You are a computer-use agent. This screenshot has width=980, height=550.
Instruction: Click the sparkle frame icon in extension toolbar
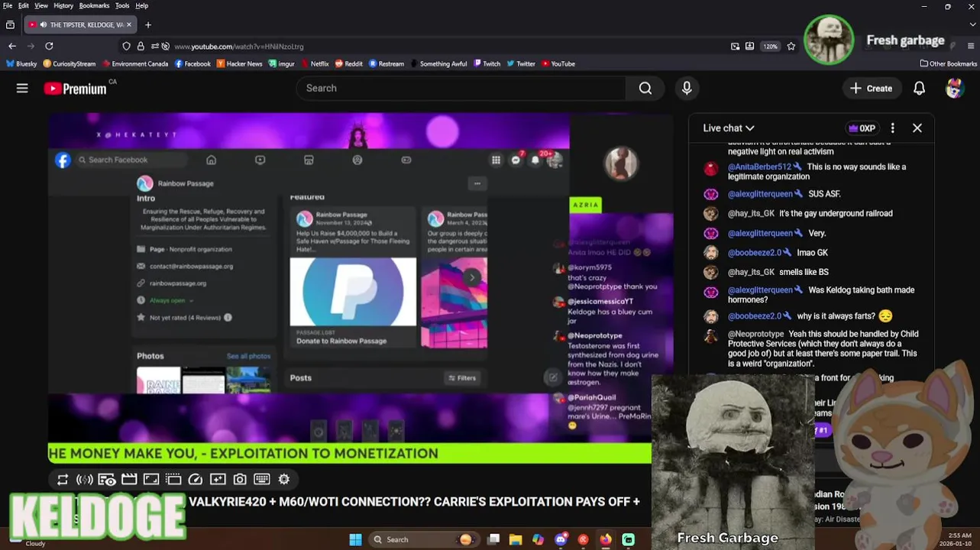[218, 479]
